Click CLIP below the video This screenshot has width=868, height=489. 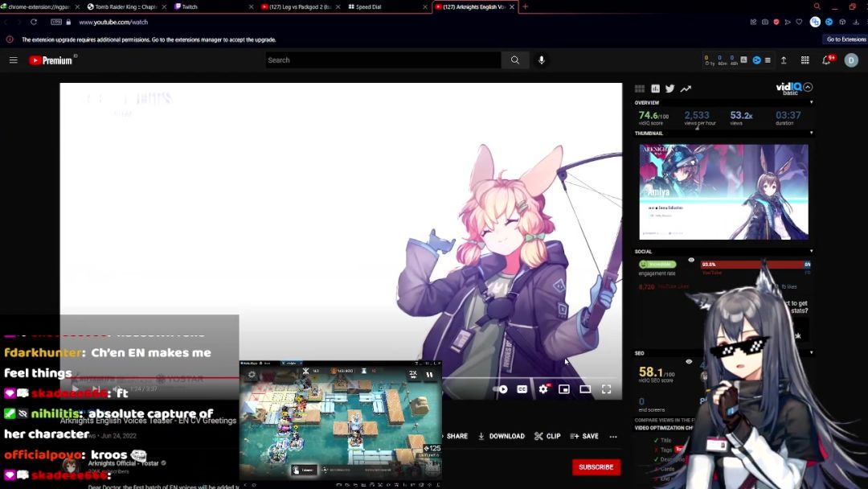click(547, 437)
